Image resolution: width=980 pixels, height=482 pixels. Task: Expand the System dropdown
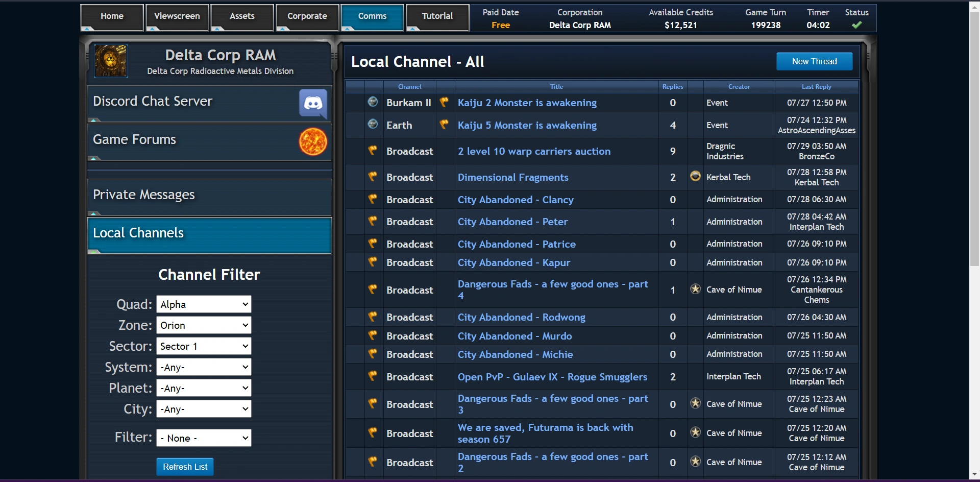[204, 367]
